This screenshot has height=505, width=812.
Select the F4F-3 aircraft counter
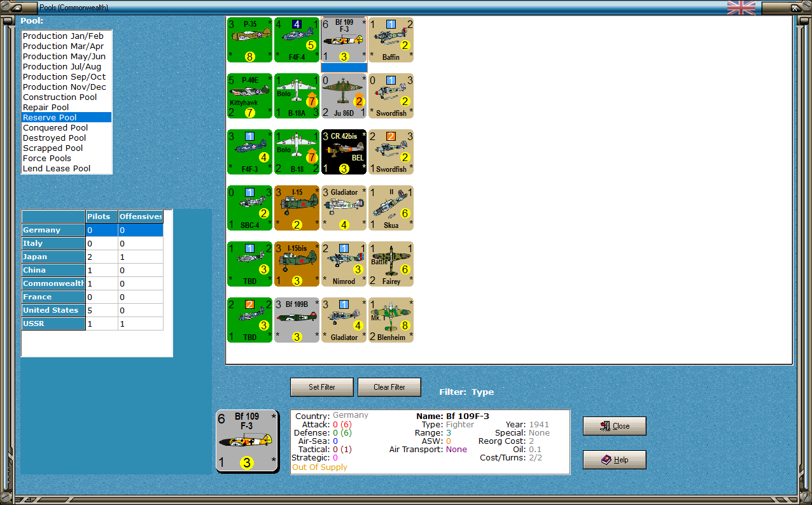(249, 152)
